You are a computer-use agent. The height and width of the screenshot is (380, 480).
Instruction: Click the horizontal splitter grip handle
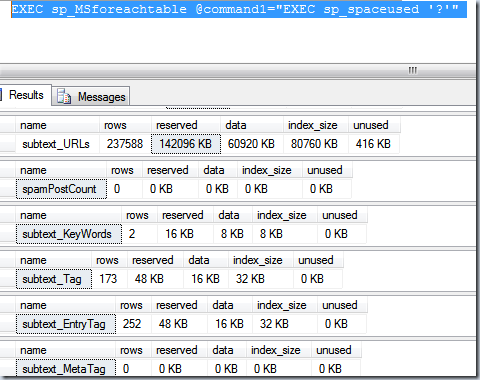pos(412,70)
